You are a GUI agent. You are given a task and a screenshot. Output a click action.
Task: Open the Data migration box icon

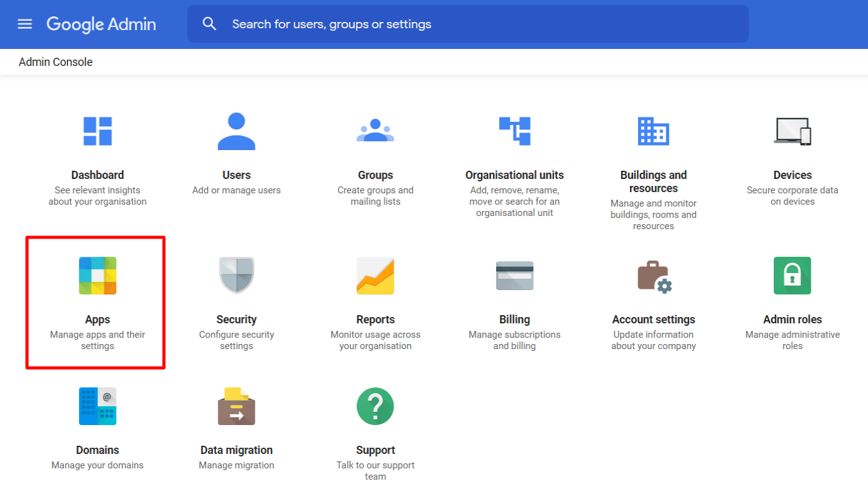coord(236,406)
